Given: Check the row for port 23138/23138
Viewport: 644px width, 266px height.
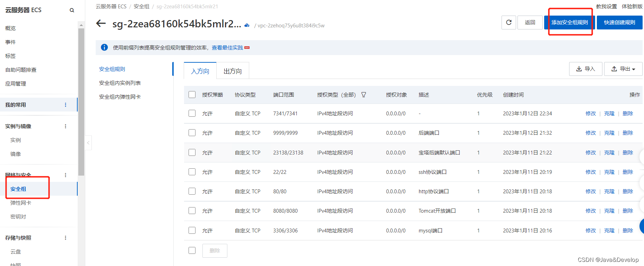Looking at the screenshot, I should coord(192,152).
